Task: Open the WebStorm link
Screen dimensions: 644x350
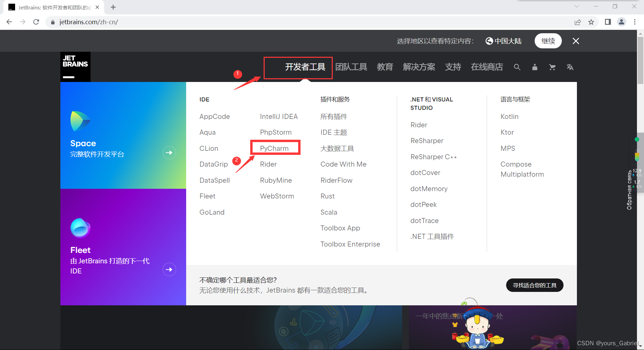Action: tap(277, 196)
